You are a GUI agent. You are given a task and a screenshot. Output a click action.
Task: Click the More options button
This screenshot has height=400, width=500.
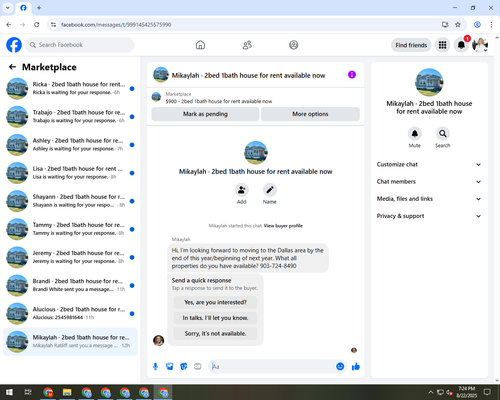(x=310, y=114)
